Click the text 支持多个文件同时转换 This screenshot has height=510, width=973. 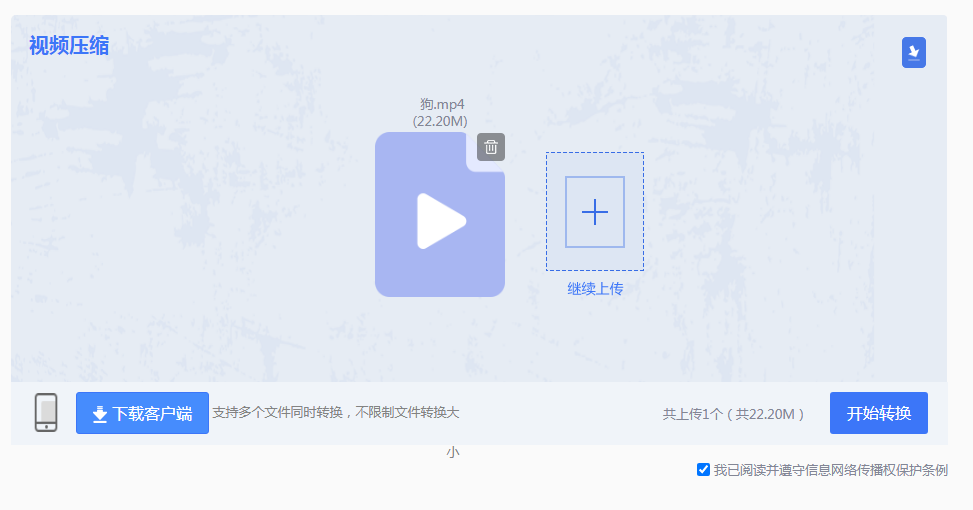(x=277, y=413)
